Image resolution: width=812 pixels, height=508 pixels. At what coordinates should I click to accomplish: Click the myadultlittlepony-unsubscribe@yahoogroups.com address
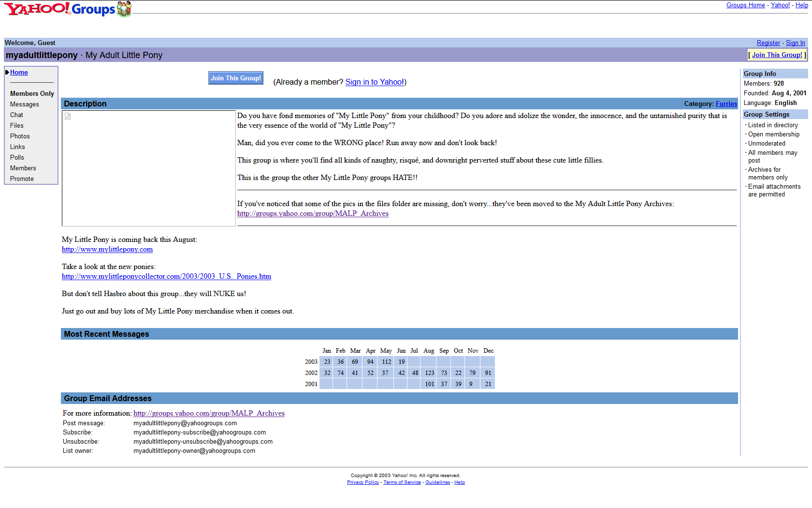[203, 442]
